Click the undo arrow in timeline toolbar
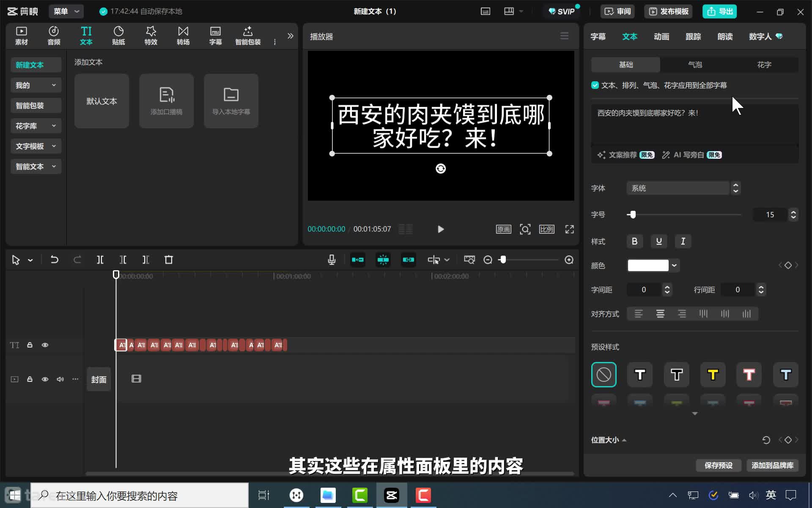Image resolution: width=812 pixels, height=508 pixels. 55,260
